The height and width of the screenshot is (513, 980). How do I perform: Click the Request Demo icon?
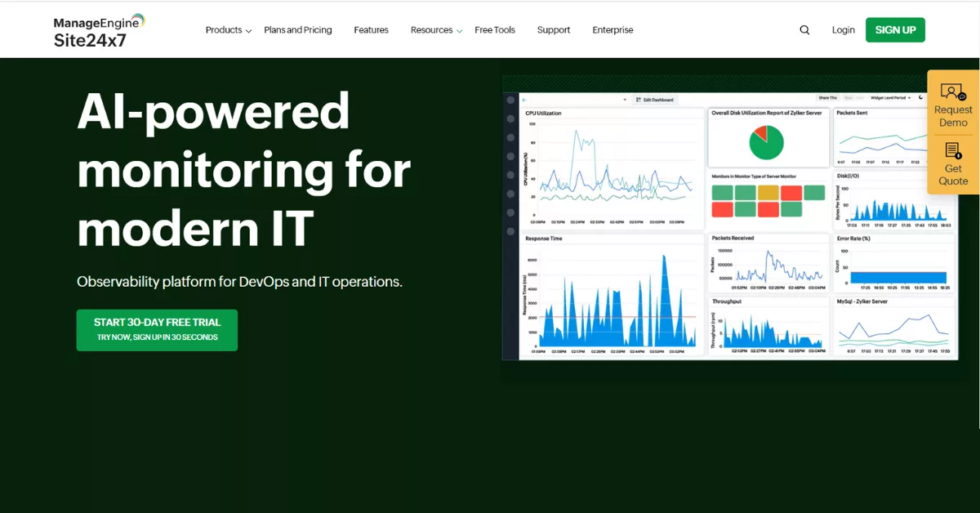click(952, 91)
